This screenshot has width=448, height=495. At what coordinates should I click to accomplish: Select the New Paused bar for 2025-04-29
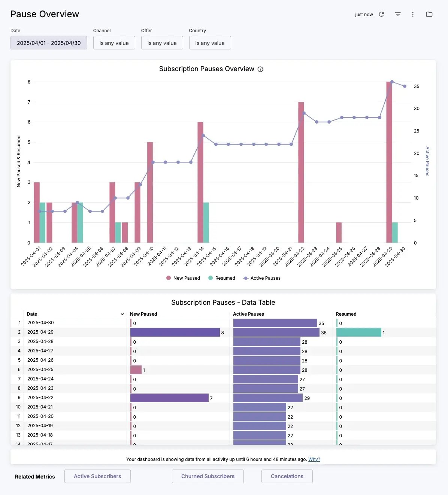tap(390, 161)
